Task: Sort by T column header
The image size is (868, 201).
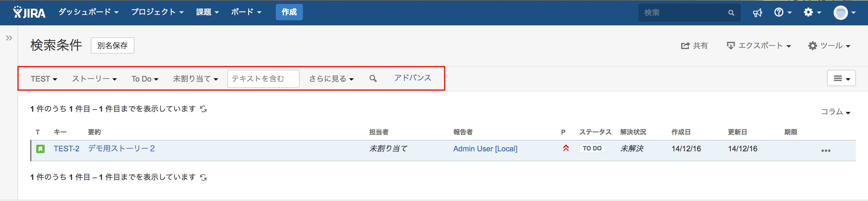Action: [38, 132]
